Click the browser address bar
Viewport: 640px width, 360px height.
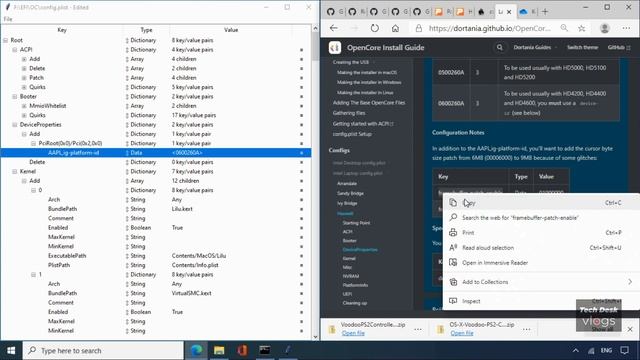click(x=490, y=28)
